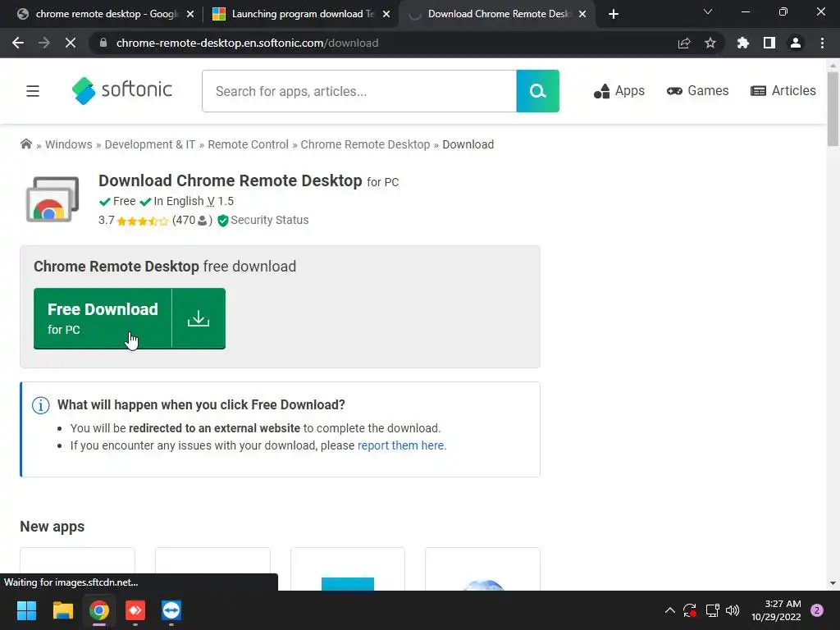Screen dimensions: 840x630
Task: Click the page vertical scrollbar thumb
Action: pos(833,109)
